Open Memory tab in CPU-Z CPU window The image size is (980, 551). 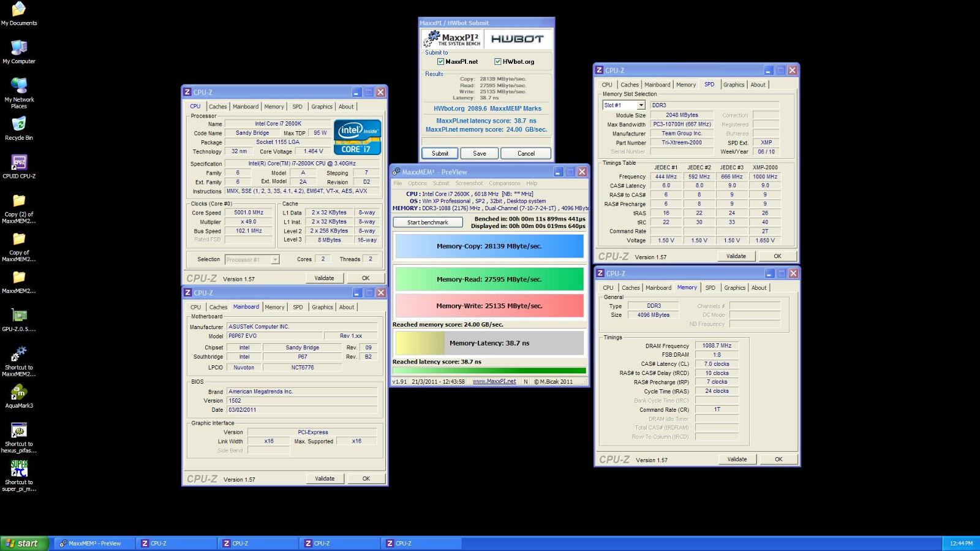point(274,107)
